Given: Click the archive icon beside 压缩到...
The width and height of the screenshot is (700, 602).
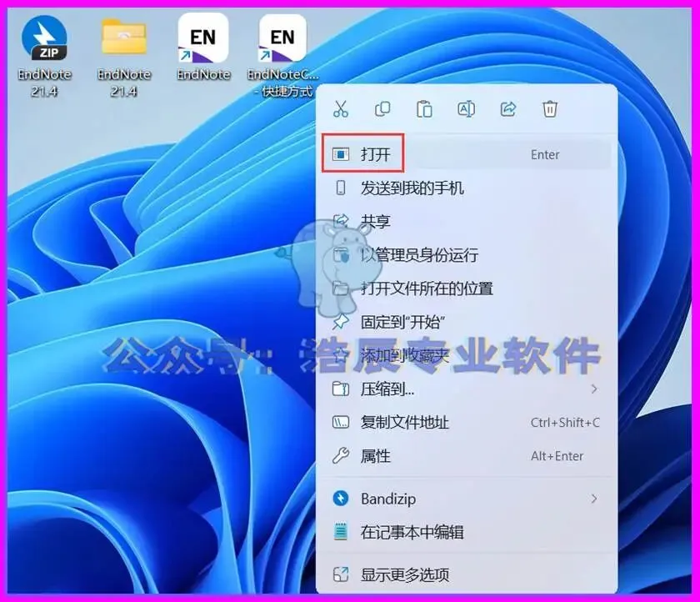Looking at the screenshot, I should [341, 389].
